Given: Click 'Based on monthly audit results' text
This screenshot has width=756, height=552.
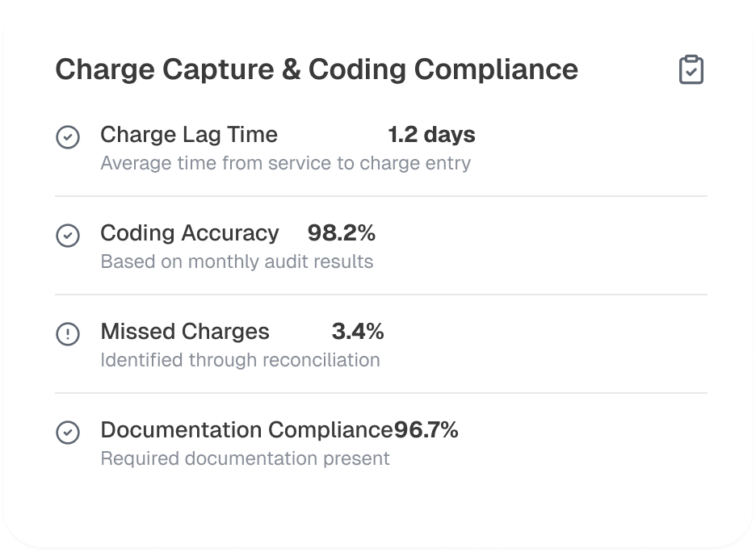Looking at the screenshot, I should point(237,261).
